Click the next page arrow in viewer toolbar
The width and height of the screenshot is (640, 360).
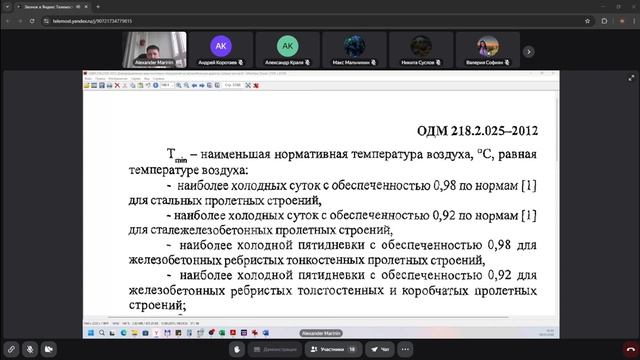202,85
